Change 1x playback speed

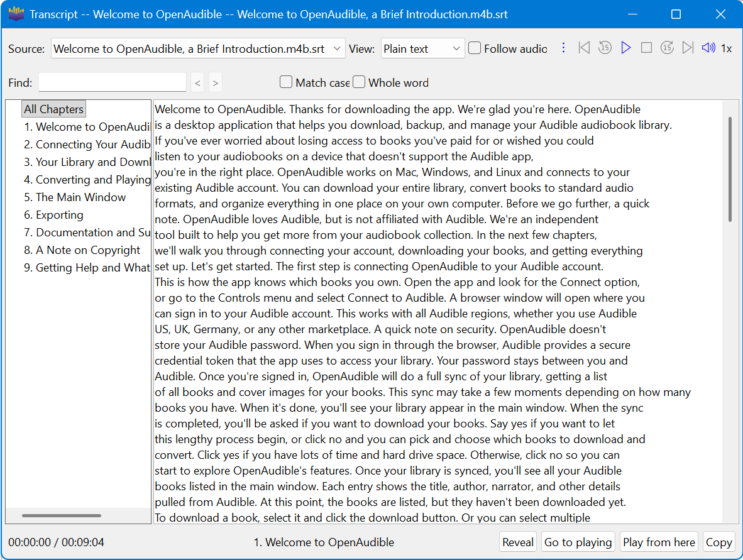[x=727, y=48]
